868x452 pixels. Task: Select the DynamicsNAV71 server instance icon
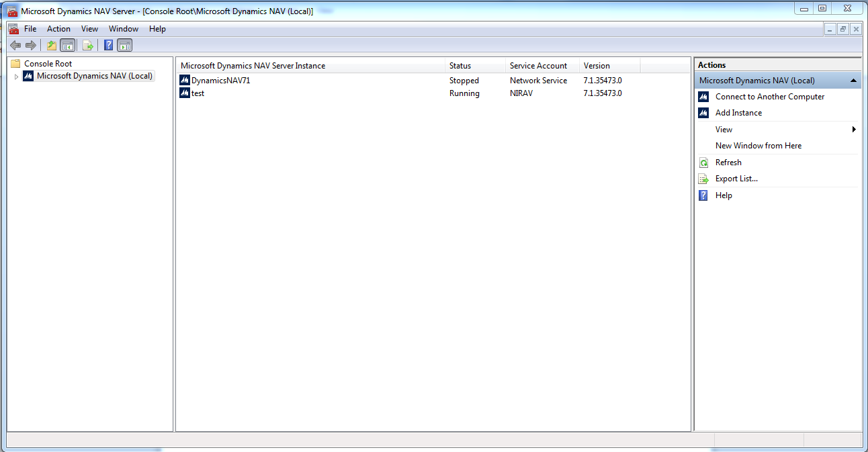[x=184, y=79]
